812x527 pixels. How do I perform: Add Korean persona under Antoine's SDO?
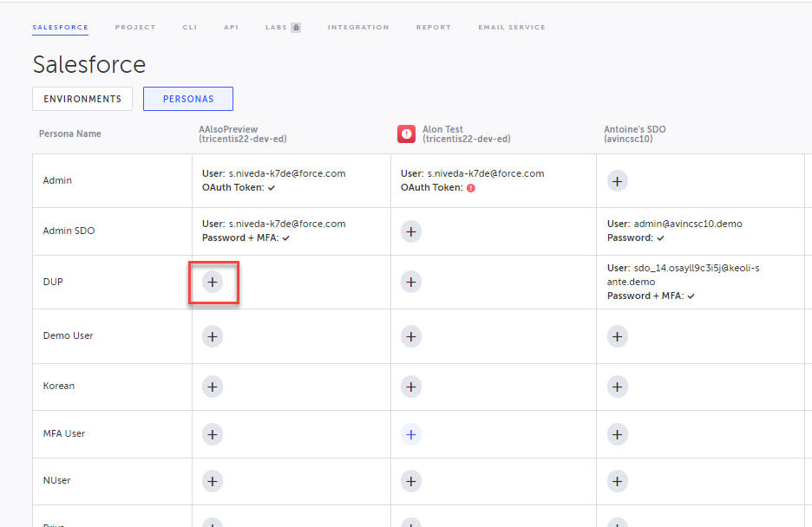617,387
